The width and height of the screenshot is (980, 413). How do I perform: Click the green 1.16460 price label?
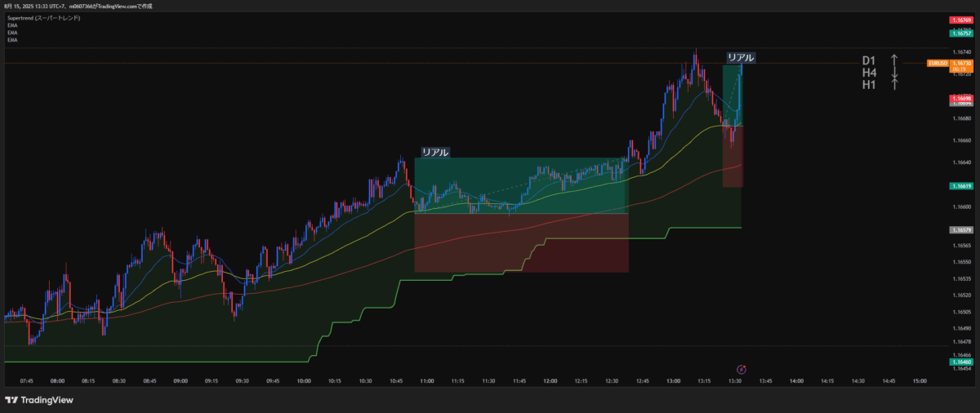pos(960,361)
